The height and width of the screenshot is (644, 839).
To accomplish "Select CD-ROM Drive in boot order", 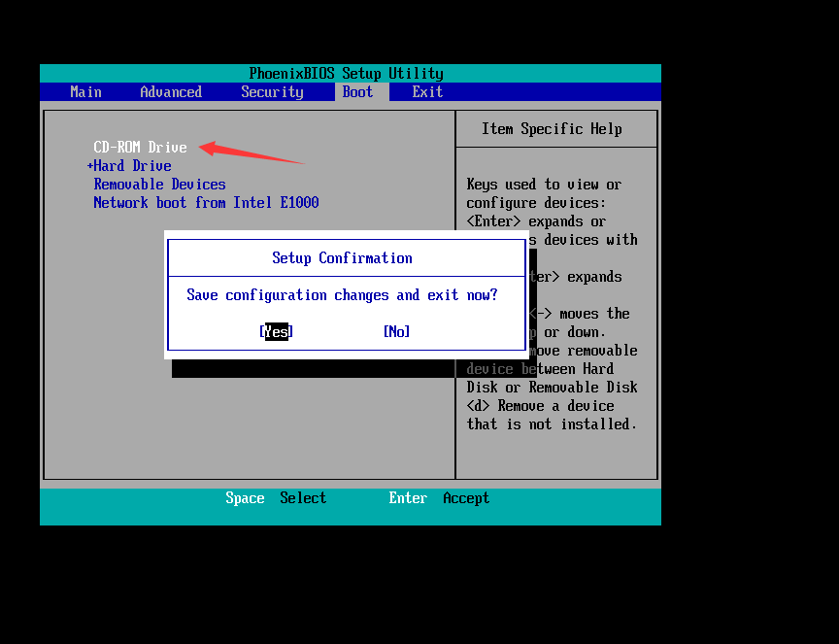I will [140, 148].
